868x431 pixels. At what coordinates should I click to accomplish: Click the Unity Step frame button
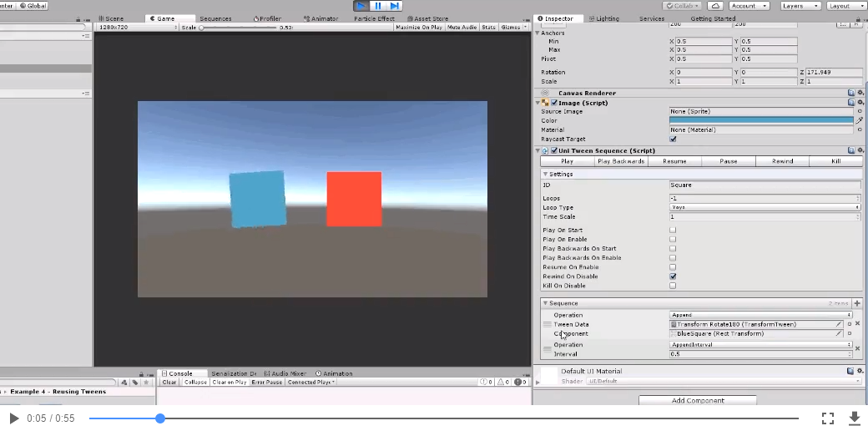[394, 6]
